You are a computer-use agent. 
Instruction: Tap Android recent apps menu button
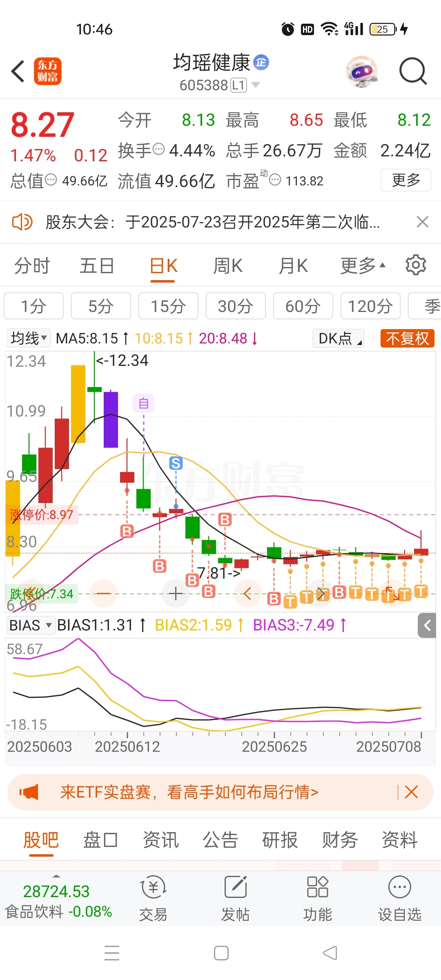(x=112, y=953)
